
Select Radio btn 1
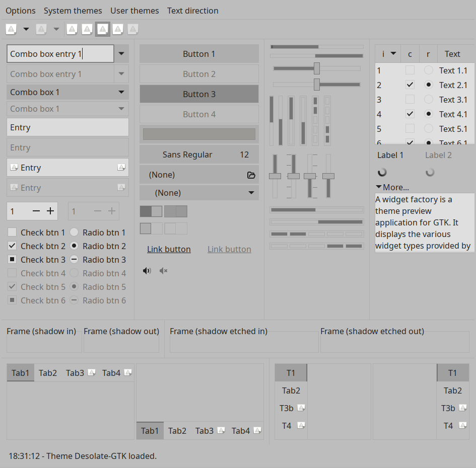tap(74, 232)
